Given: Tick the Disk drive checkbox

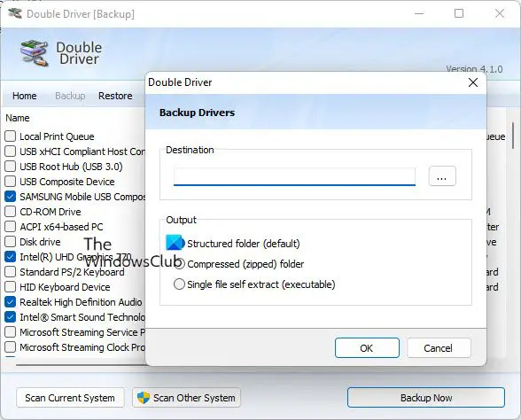Looking at the screenshot, I should tap(11, 242).
